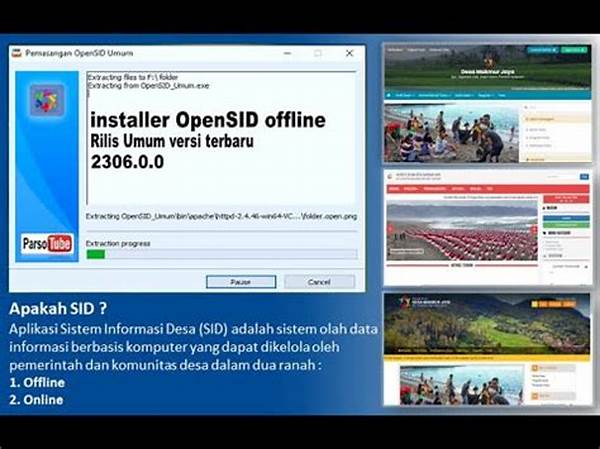Click the ParsoTube logo badge
The height and width of the screenshot is (449, 600).
[x=47, y=244]
